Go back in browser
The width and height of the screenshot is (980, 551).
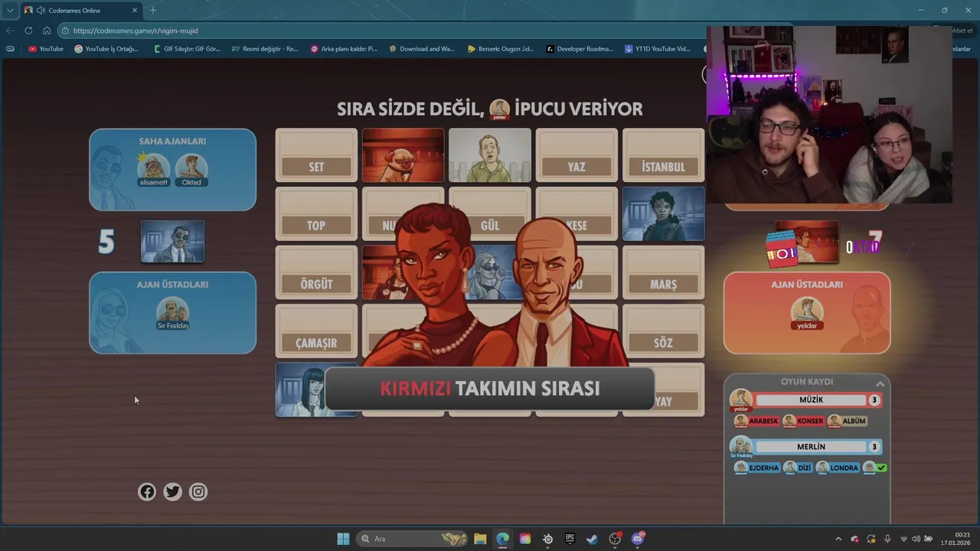tap(10, 31)
